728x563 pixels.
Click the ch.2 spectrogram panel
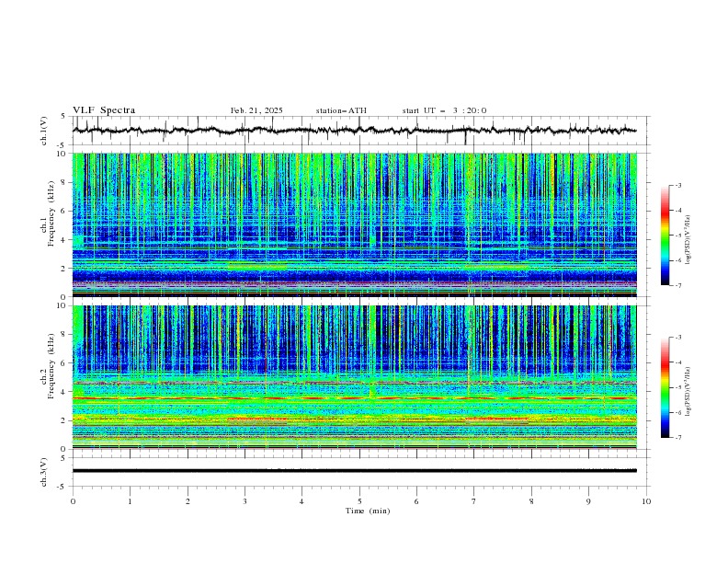click(354, 377)
